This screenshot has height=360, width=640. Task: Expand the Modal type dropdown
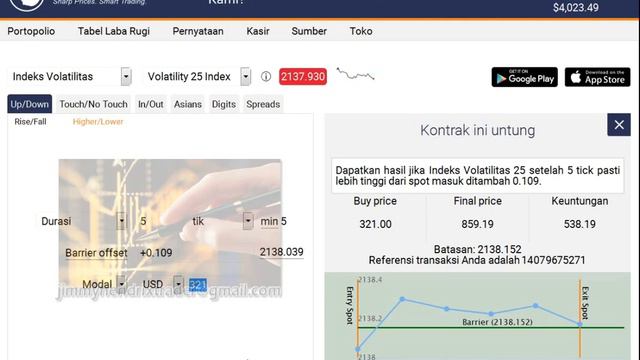tap(122, 284)
